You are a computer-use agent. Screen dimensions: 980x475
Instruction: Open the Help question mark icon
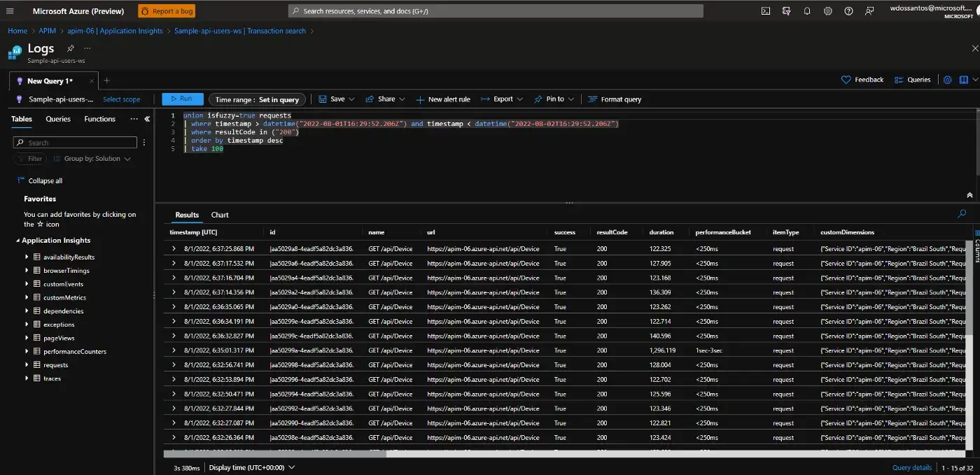tap(848, 11)
